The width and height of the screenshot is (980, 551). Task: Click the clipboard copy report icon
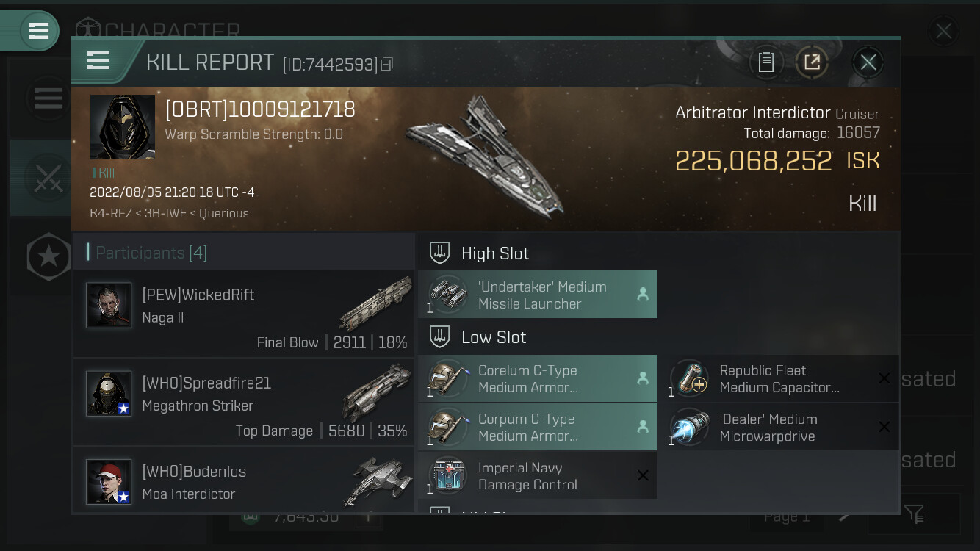coord(765,62)
